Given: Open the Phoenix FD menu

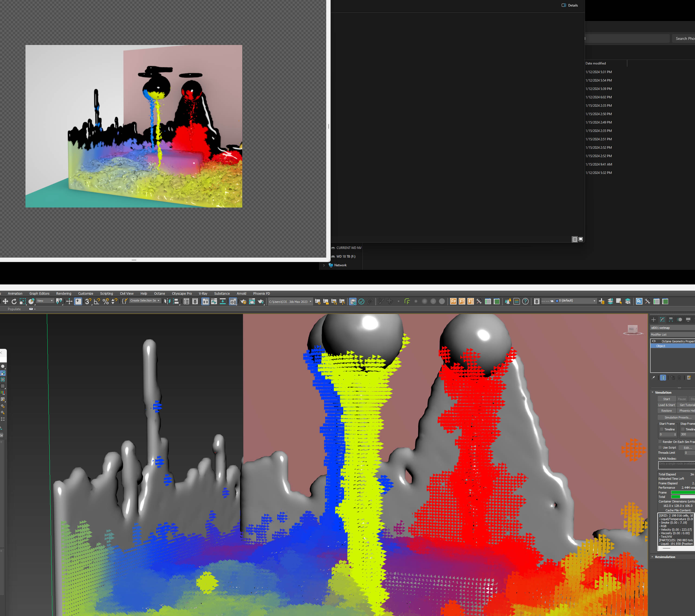Looking at the screenshot, I should [261, 293].
